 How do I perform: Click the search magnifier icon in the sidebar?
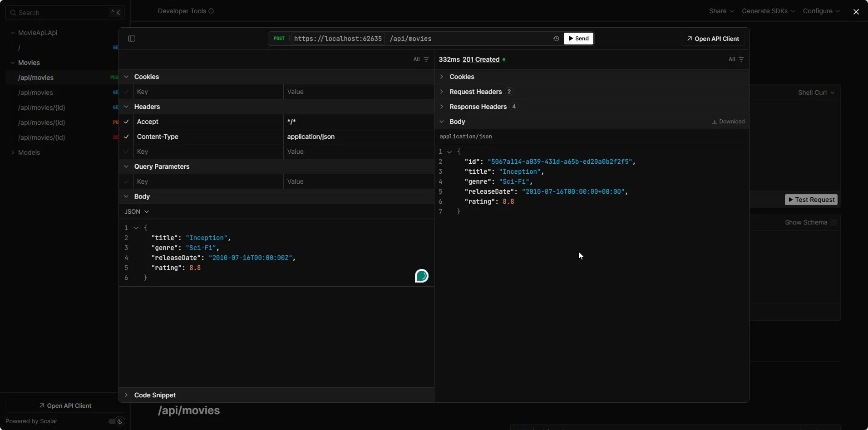click(x=13, y=12)
